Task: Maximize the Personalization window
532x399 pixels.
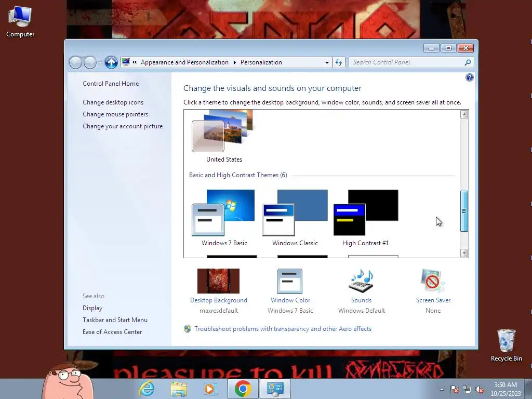Action: pos(448,48)
